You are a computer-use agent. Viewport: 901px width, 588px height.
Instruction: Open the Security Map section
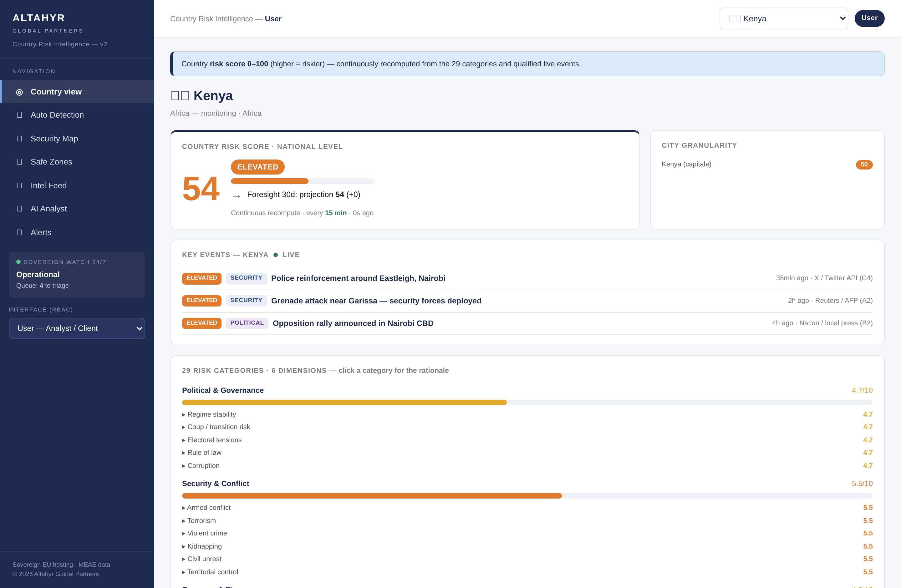77,139
